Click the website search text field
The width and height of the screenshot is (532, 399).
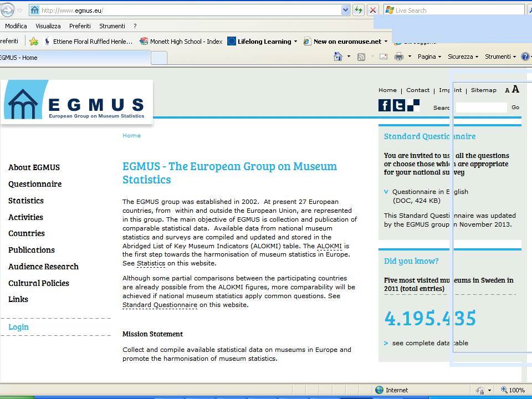[x=481, y=107]
